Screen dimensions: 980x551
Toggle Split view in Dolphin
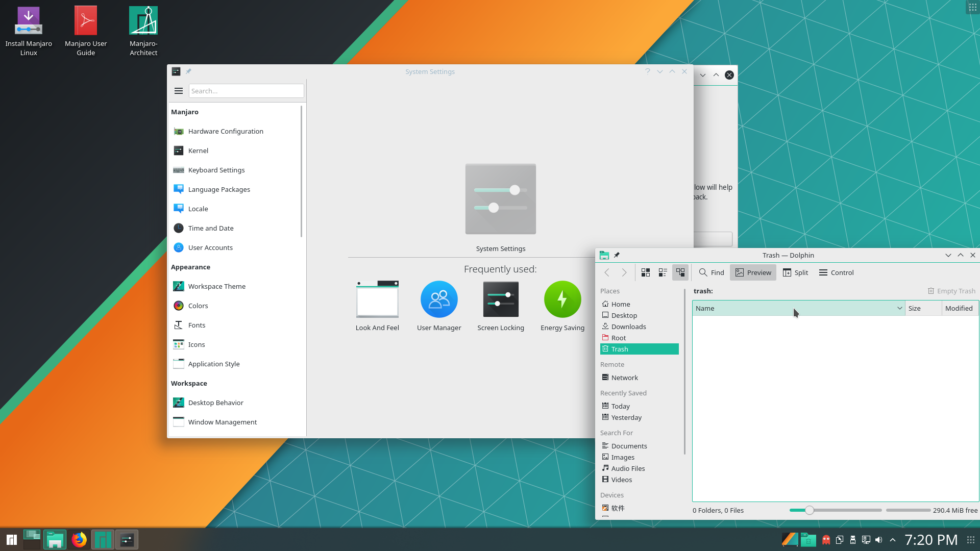(795, 272)
